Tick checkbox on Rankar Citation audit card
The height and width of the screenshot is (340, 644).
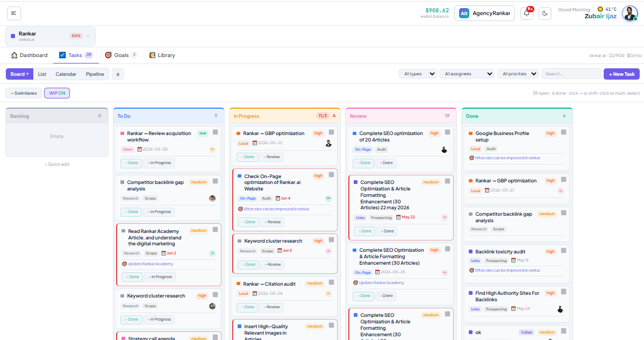click(332, 282)
